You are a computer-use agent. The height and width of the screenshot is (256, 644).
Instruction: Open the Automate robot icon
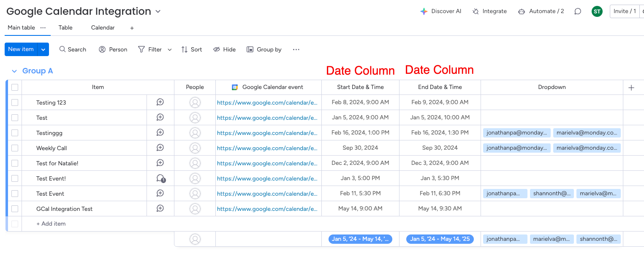pyautogui.click(x=522, y=11)
